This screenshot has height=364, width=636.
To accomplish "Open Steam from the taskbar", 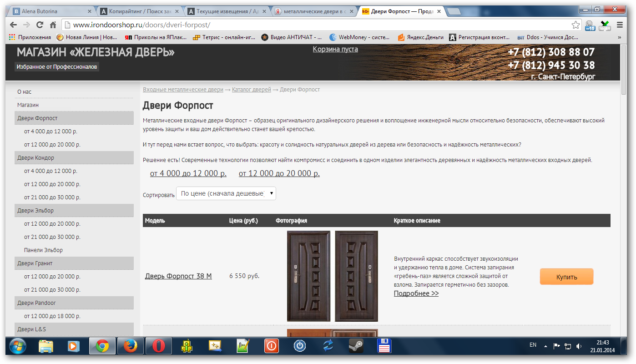I will (x=356, y=346).
